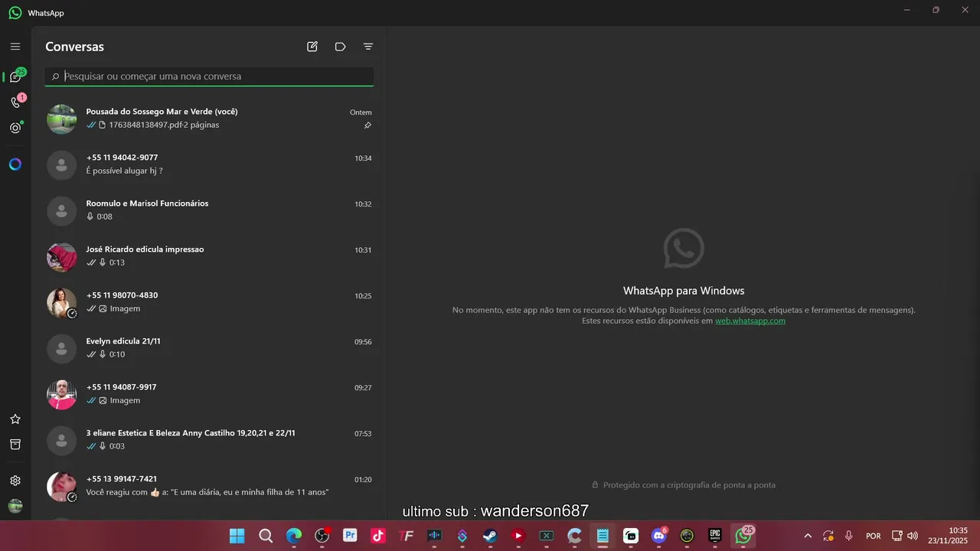
Task: Show hidden system tray icons
Action: (x=807, y=536)
